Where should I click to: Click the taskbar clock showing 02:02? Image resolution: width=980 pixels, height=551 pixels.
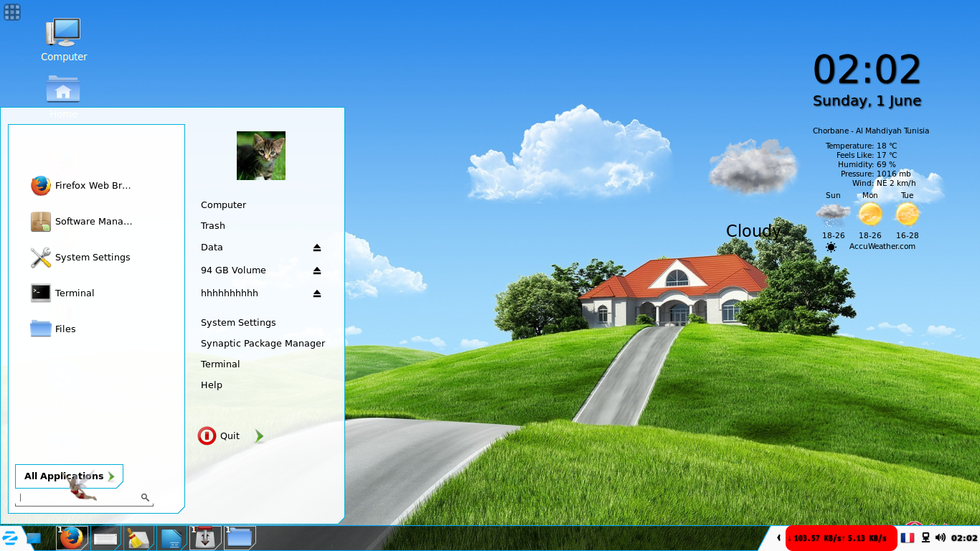964,538
